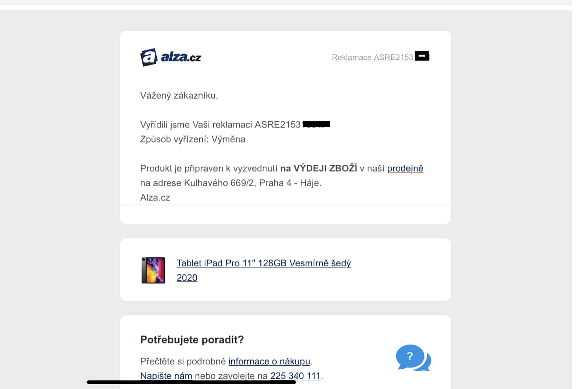Viewport: 588px width, 389px height.
Task: Click the 'Způsob vyřízení: Výměna' line
Action: pos(193,139)
